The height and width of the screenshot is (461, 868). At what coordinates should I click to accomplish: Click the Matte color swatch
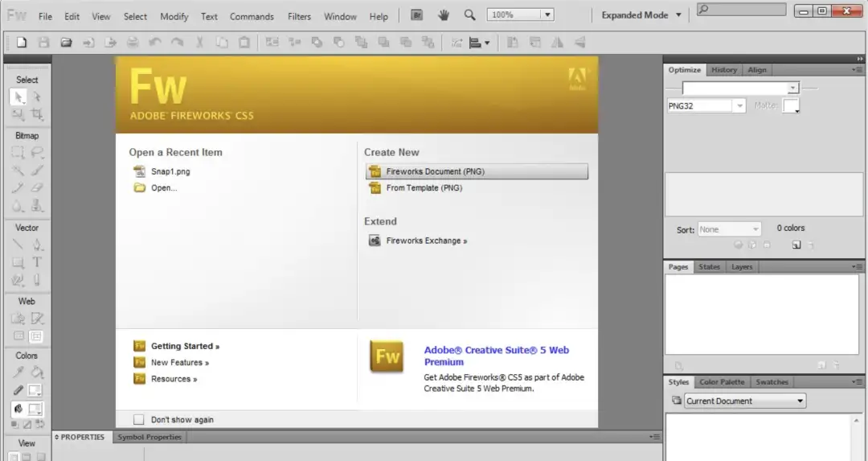[x=791, y=105]
